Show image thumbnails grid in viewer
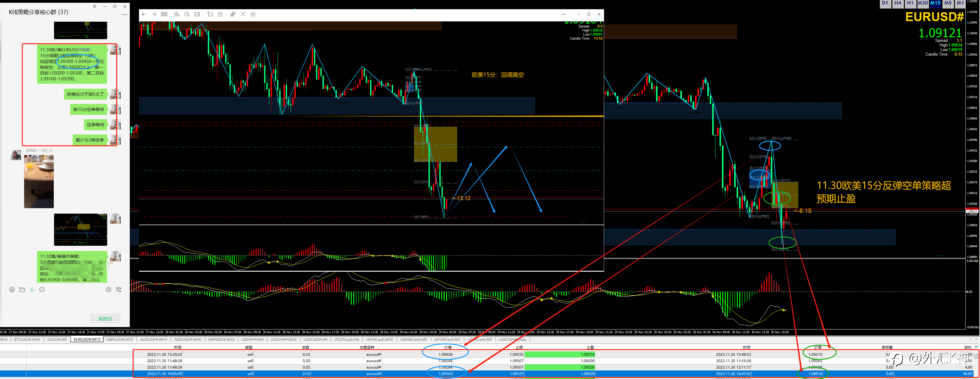 pyautogui.click(x=164, y=14)
